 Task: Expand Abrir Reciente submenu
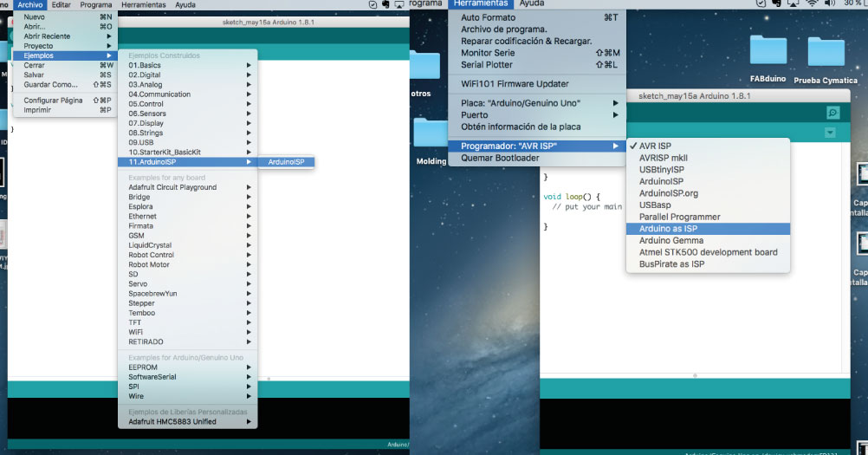65,36
